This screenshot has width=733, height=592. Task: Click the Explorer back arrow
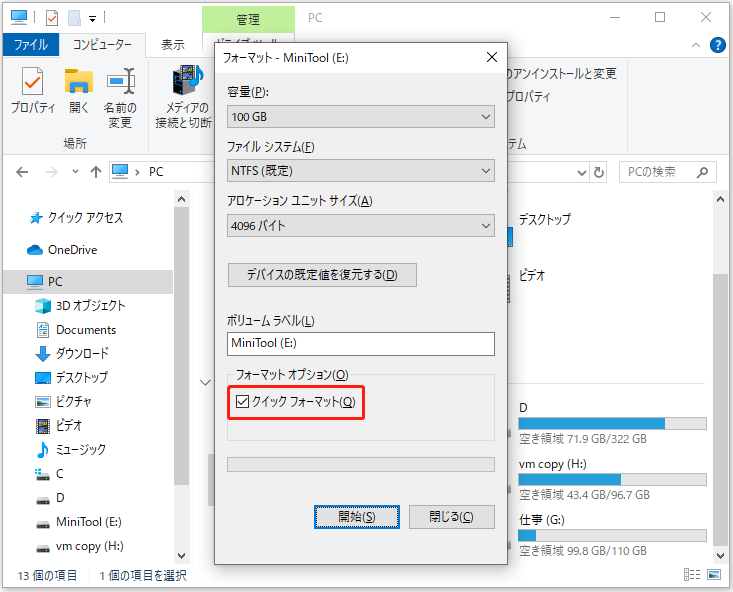click(22, 172)
